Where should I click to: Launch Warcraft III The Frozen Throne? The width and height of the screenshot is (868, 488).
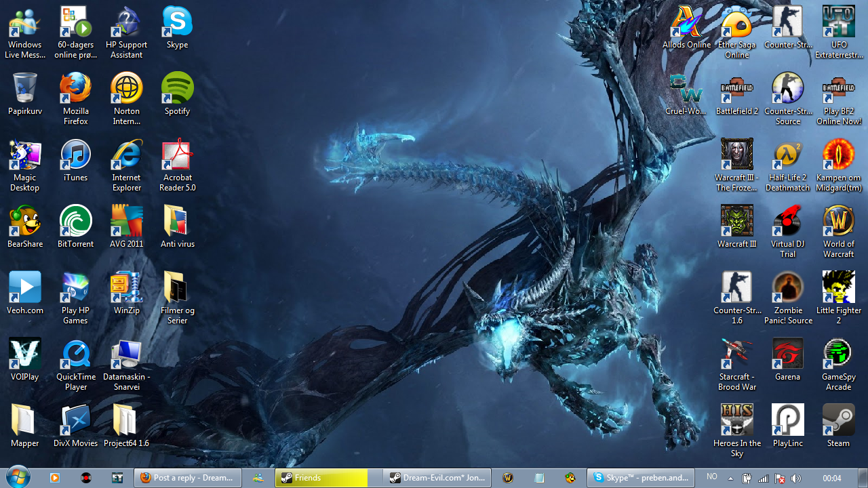[736, 155]
